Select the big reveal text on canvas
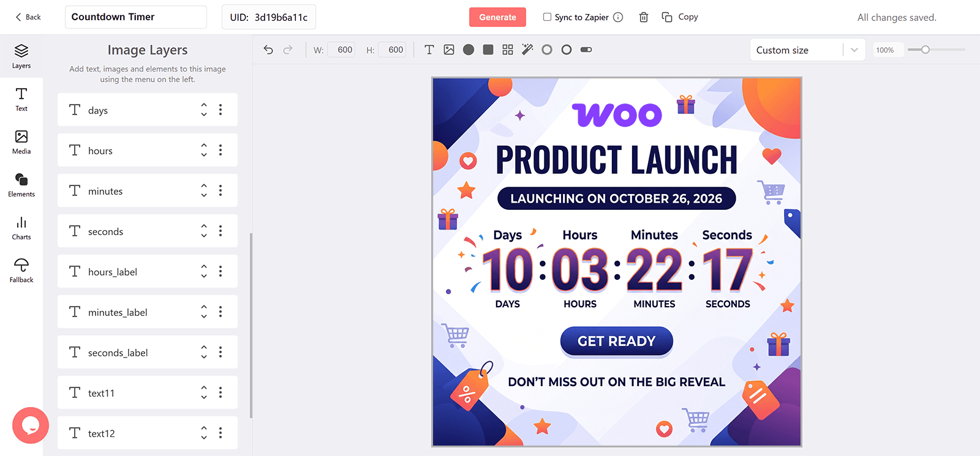This screenshot has width=980, height=456. [x=617, y=382]
